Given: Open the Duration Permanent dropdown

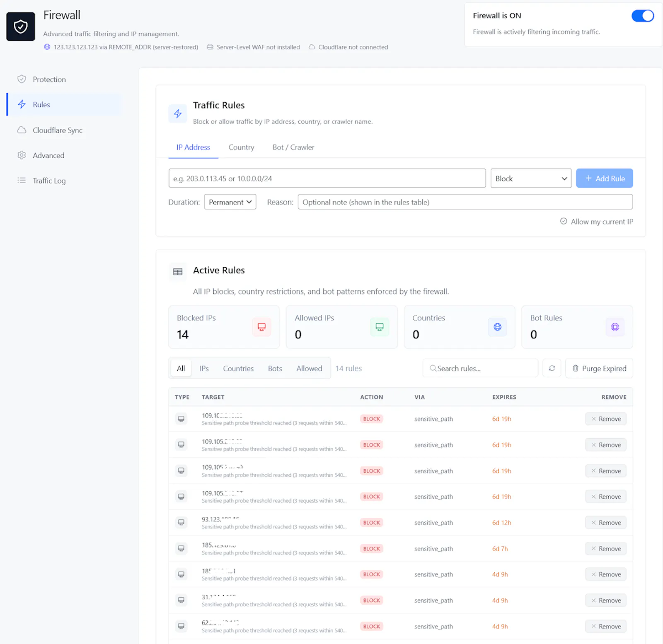Looking at the screenshot, I should [x=230, y=202].
